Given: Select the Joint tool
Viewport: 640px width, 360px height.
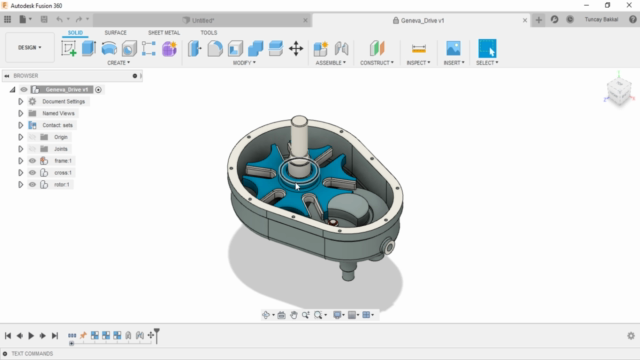Looking at the screenshot, I should click(x=341, y=49).
